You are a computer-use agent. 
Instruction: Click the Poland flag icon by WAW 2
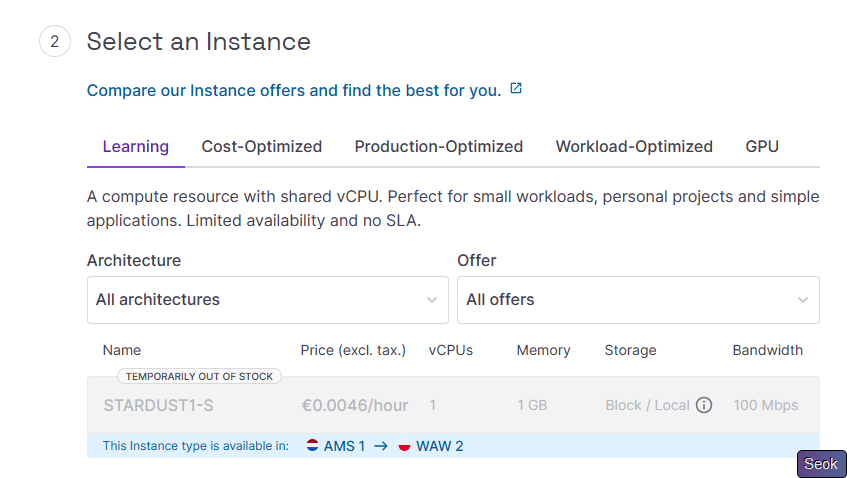tap(404, 446)
